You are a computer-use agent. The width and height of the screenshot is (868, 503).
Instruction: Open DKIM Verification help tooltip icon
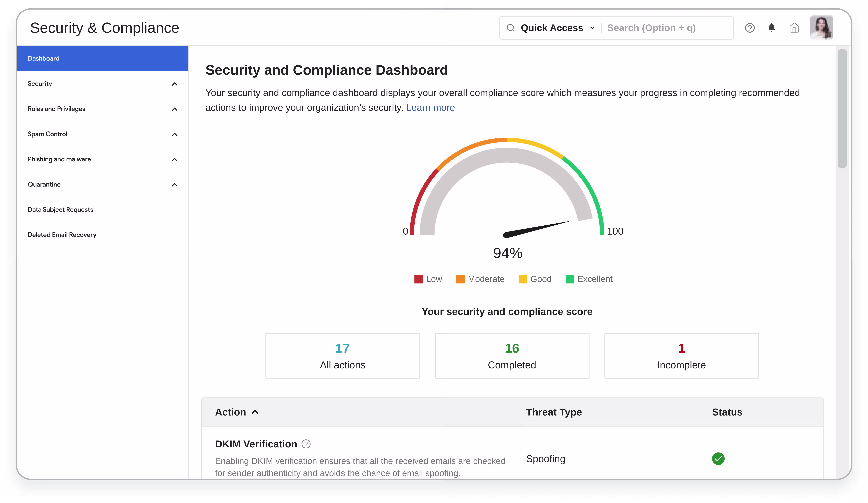(306, 444)
